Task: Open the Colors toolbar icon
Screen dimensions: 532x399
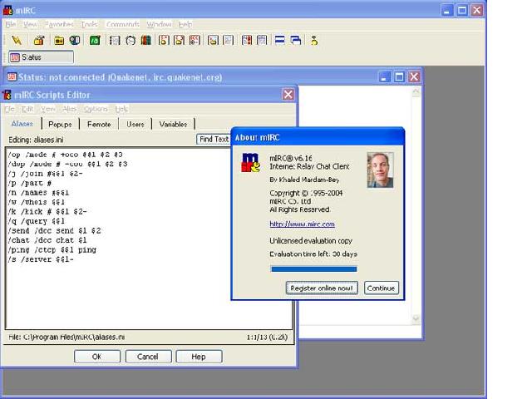Action: [x=146, y=41]
